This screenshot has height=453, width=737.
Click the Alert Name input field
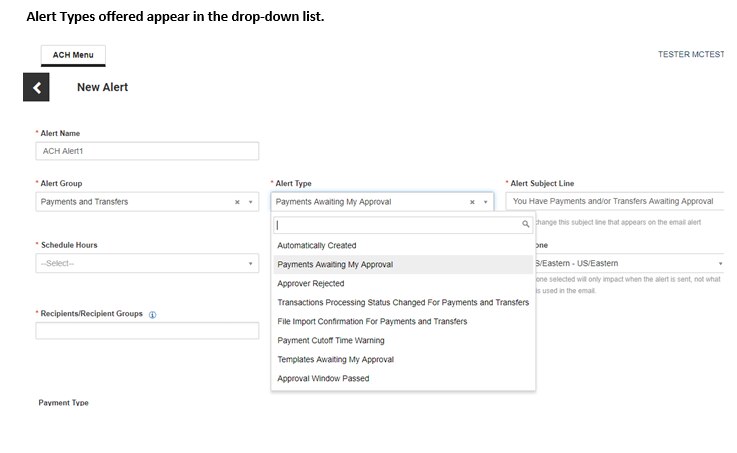147,151
